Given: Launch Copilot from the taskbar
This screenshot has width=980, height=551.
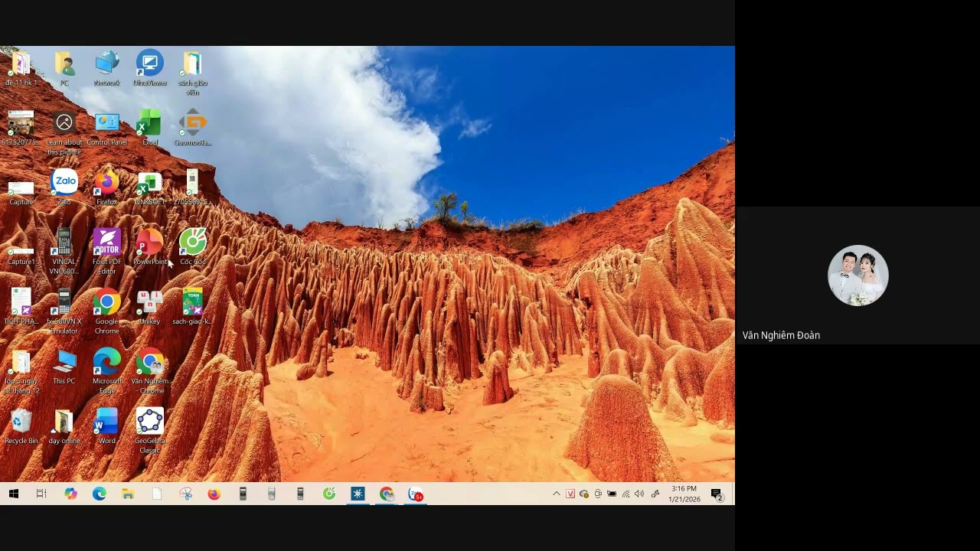Looking at the screenshot, I should tap(70, 494).
